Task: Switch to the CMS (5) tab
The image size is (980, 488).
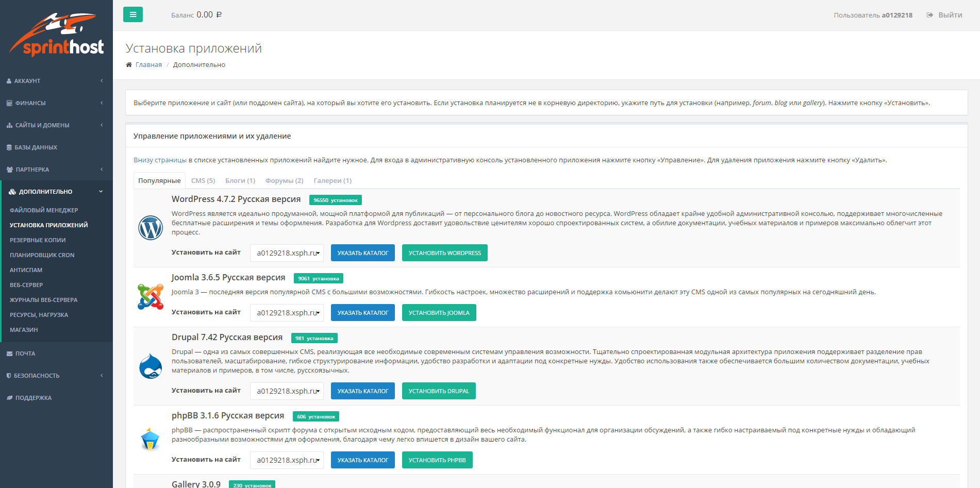Action: (x=203, y=181)
